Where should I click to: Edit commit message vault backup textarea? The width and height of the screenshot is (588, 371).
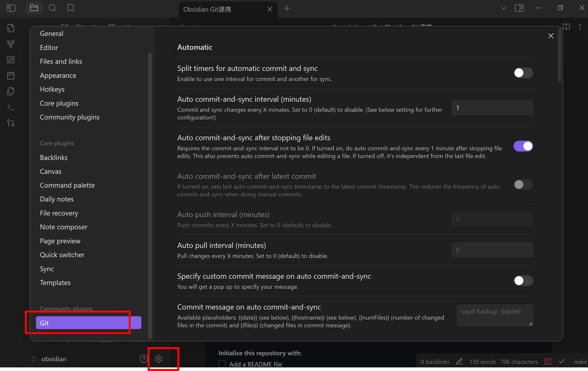point(495,315)
